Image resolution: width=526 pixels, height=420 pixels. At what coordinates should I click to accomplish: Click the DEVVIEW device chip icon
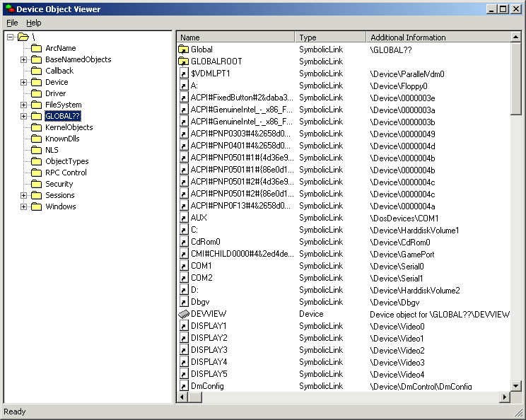coord(184,314)
